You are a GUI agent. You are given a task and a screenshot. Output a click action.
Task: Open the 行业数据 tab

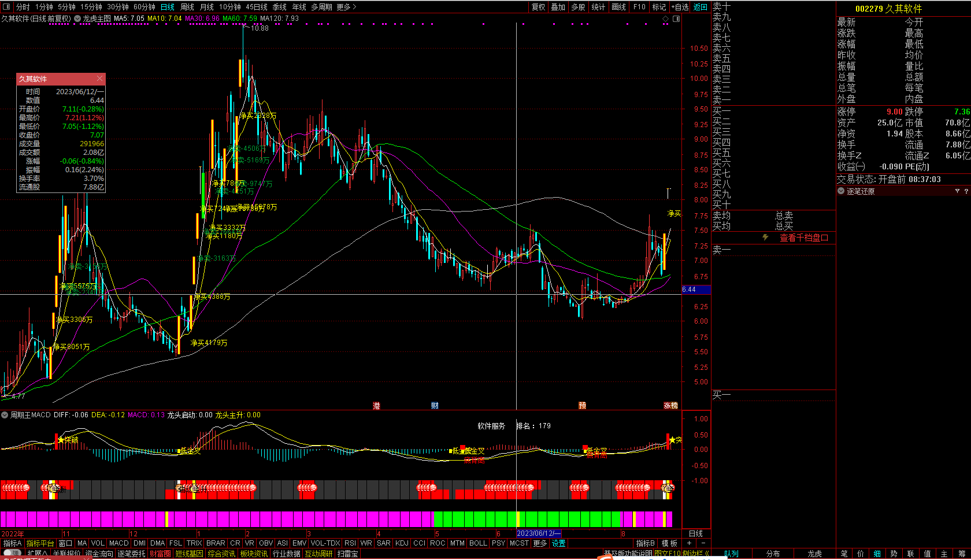coord(286,554)
